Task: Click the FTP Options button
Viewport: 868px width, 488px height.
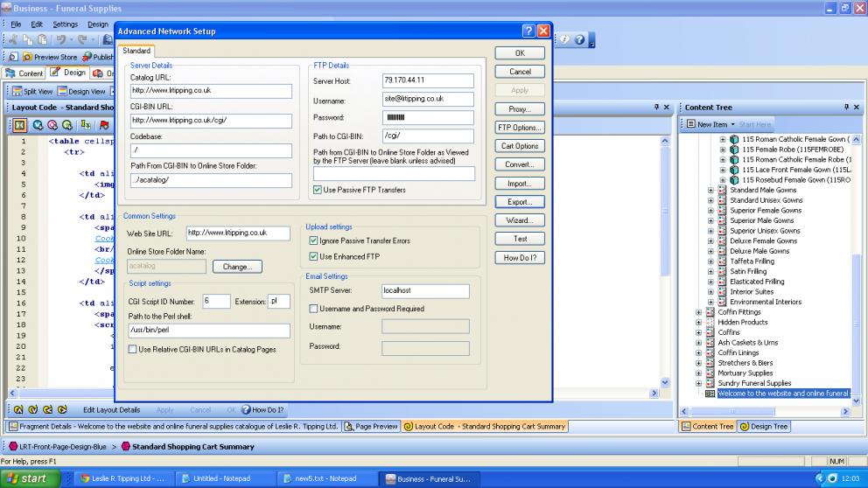Action: point(520,128)
